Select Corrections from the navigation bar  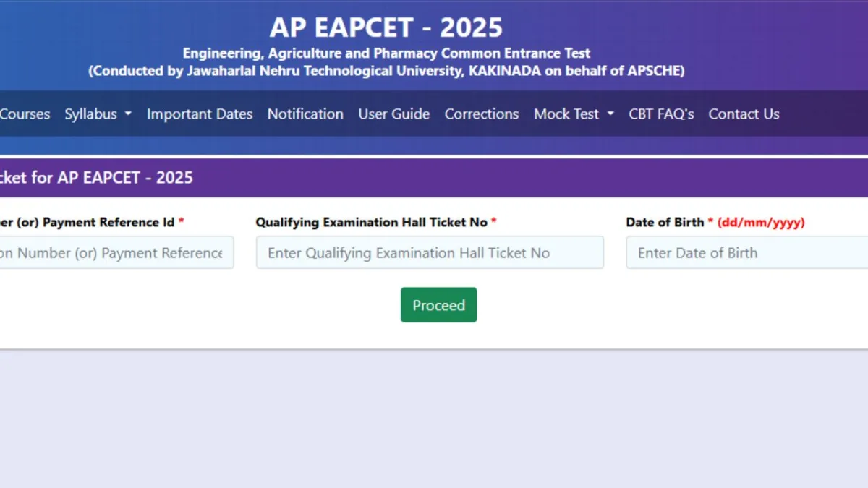coord(482,114)
